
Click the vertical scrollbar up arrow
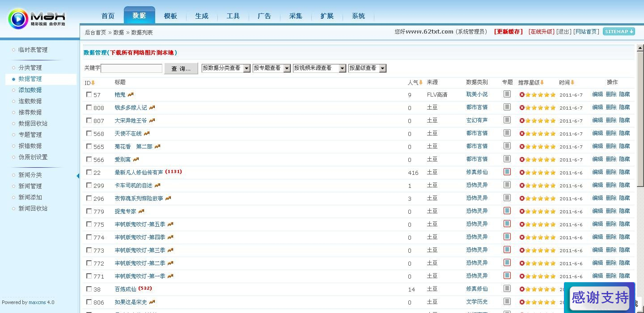click(x=640, y=47)
